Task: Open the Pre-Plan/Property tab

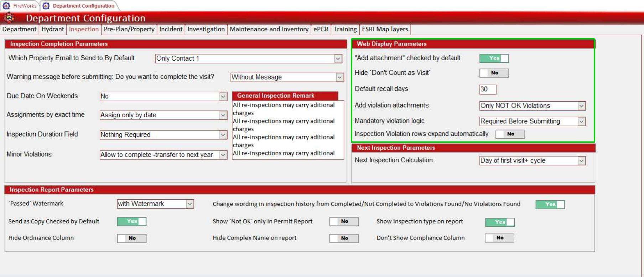Action: click(x=129, y=29)
